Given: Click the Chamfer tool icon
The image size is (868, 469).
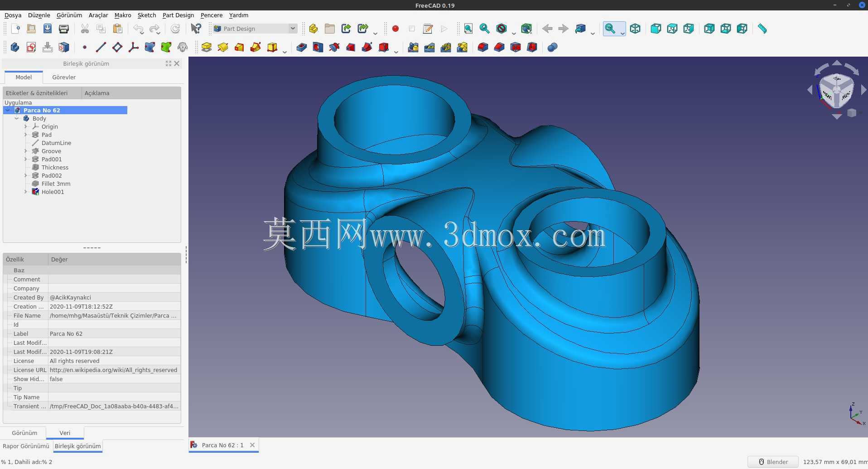Looking at the screenshot, I should click(x=499, y=47).
